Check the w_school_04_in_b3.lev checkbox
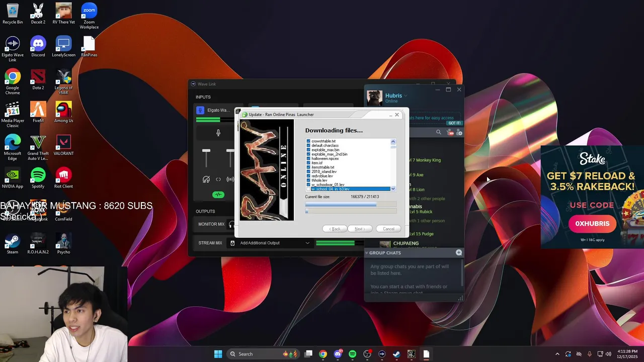The width and height of the screenshot is (644, 362). pos(308,189)
